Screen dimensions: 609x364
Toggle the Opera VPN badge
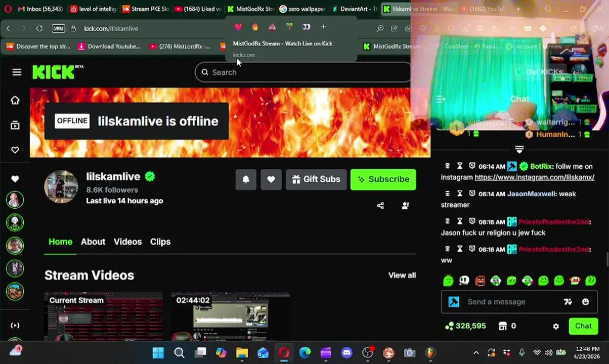pyautogui.click(x=59, y=28)
